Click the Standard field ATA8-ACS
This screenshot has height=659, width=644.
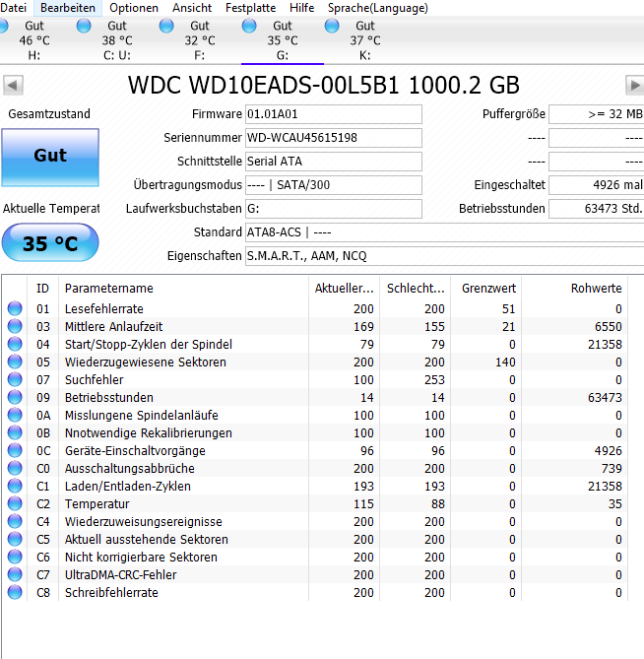(444, 232)
